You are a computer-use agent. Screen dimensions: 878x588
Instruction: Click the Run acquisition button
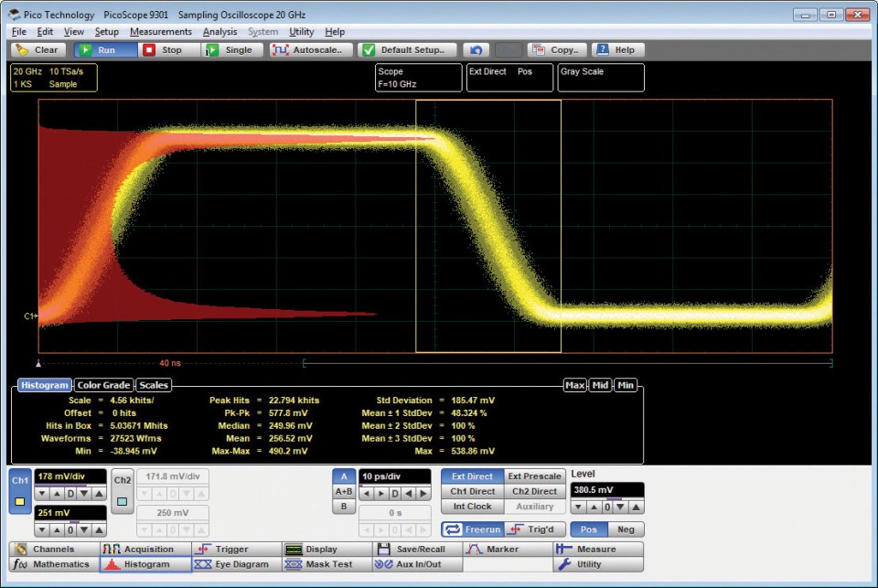(99, 50)
